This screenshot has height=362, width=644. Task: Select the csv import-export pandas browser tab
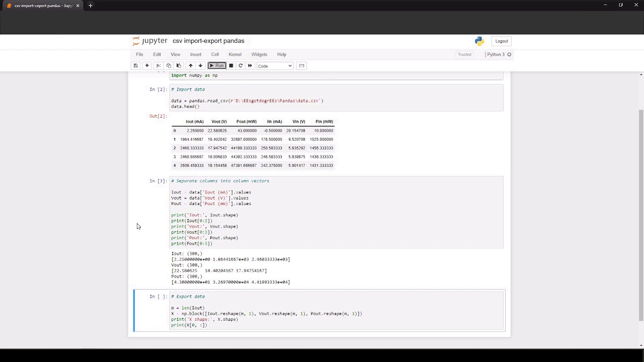[42, 6]
